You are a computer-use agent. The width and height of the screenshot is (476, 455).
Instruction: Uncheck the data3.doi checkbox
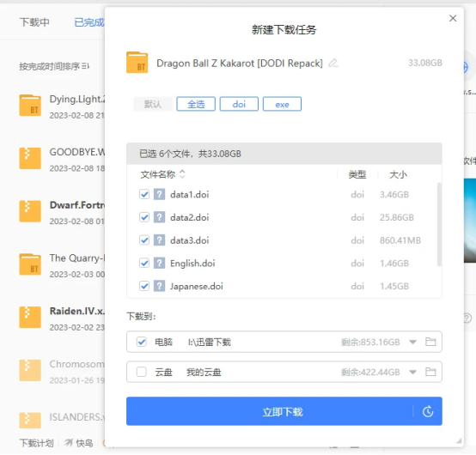pos(144,240)
